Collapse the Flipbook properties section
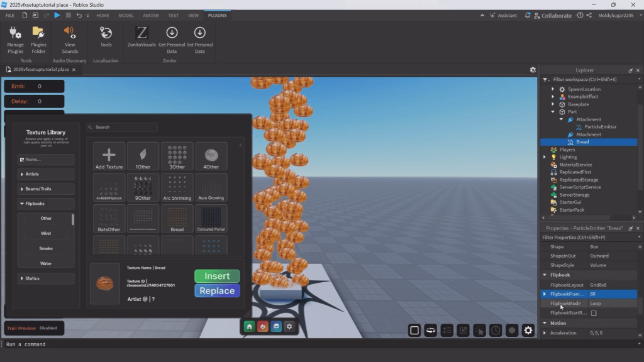 (x=545, y=275)
